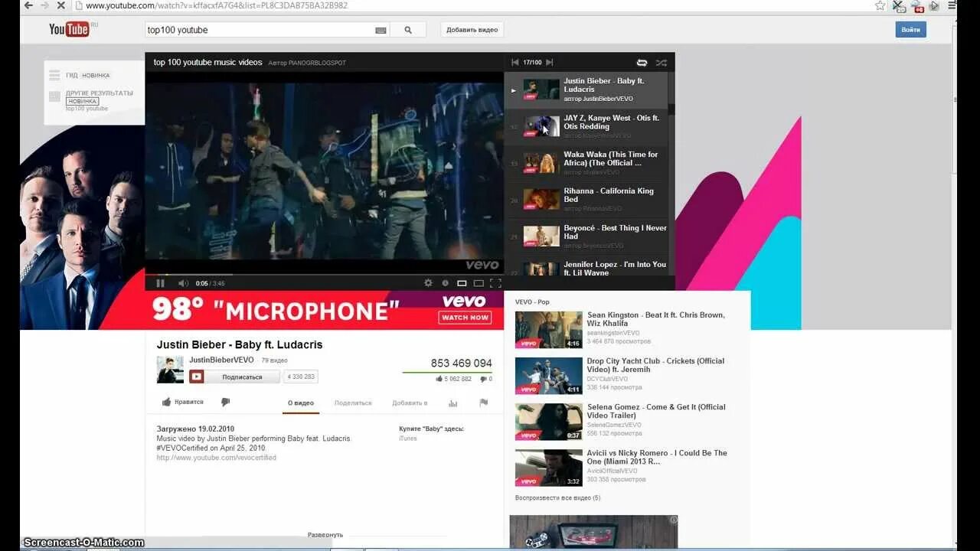
Task: Play Rihanna - California King Bed entry
Action: pyautogui.click(x=586, y=200)
